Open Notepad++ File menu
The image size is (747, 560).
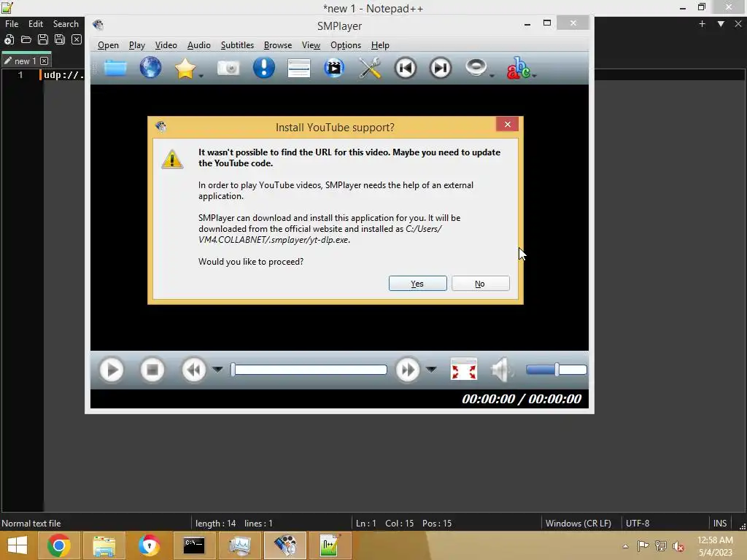(12, 24)
